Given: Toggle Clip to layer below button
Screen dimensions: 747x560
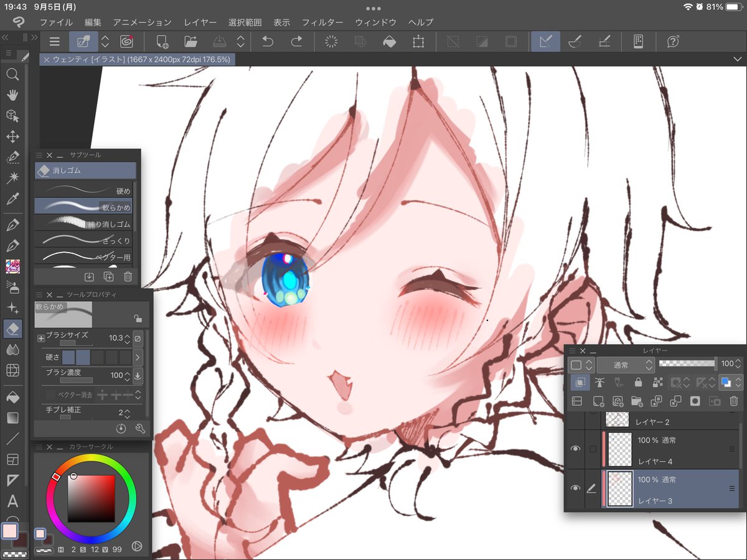Looking at the screenshot, I should [x=580, y=382].
